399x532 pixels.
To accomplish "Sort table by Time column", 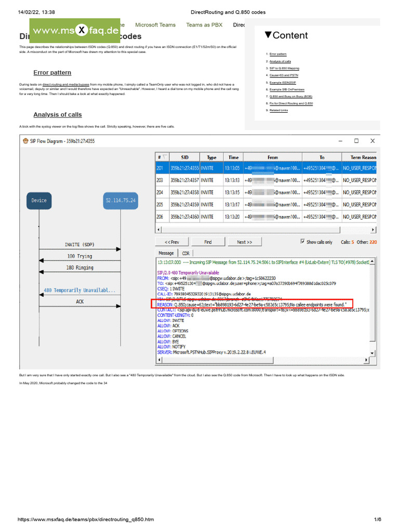I will pos(233,157).
